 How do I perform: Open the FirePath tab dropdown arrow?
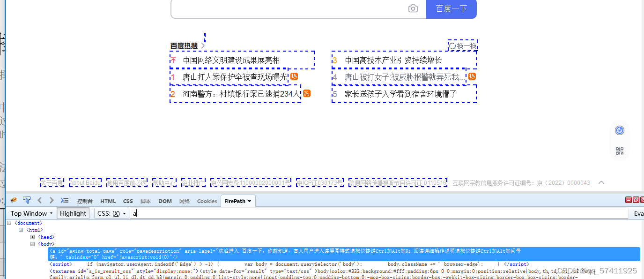[x=249, y=201]
